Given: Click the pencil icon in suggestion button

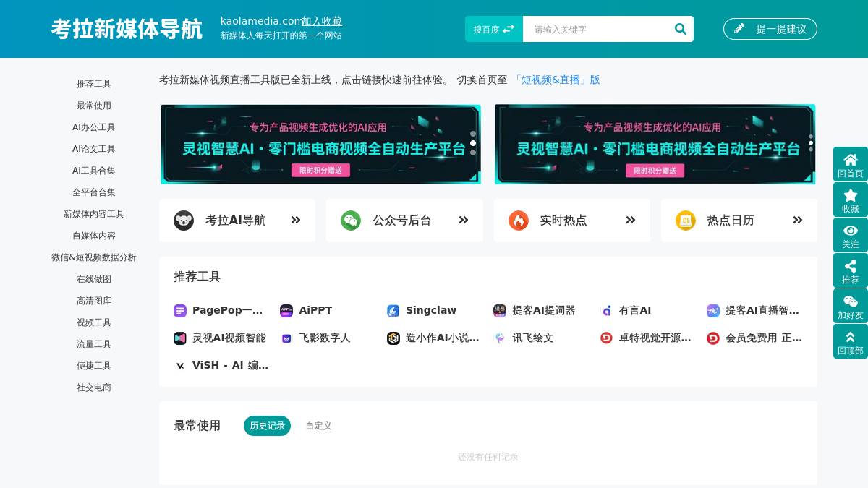Looking at the screenshot, I should click(739, 29).
